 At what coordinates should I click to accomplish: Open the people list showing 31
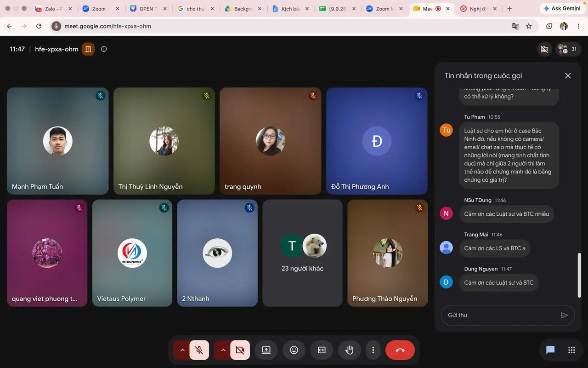click(x=568, y=49)
